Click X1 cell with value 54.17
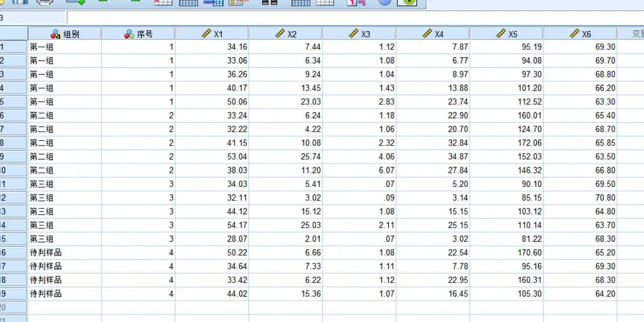 point(212,225)
